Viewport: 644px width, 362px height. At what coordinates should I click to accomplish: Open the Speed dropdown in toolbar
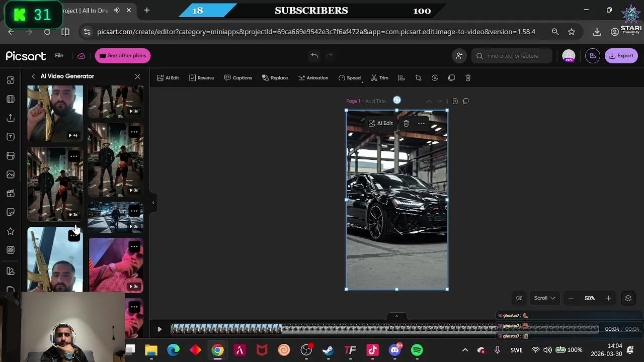coord(350,78)
